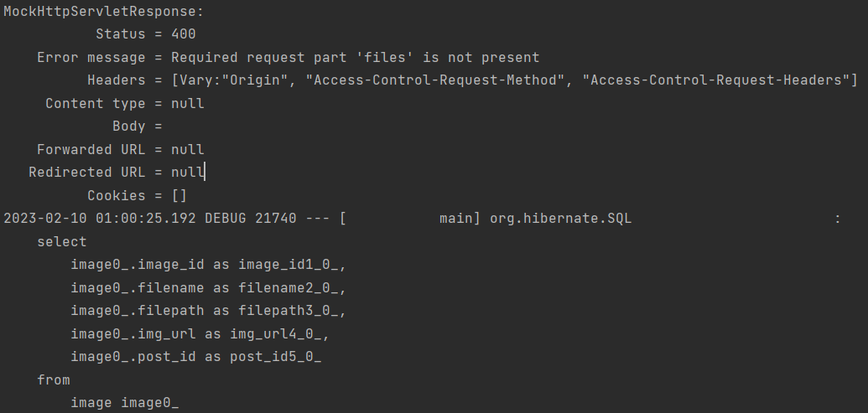The width and height of the screenshot is (868, 413).
Task: Click the empty Body value line
Action: coord(138,126)
